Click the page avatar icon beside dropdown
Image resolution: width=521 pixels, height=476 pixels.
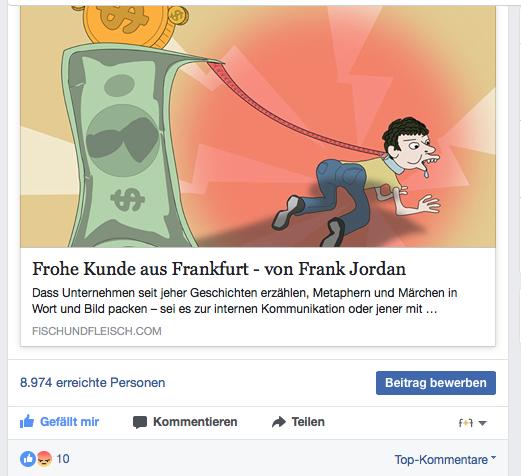coord(466,423)
